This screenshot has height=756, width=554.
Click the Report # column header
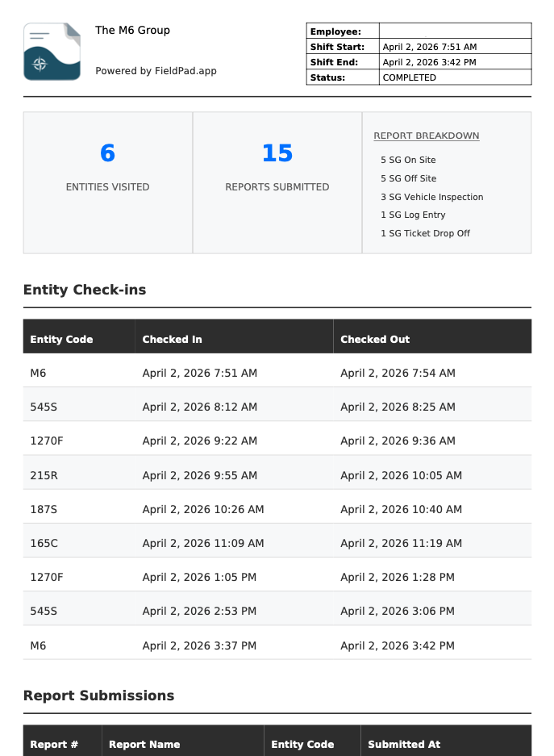(x=54, y=745)
